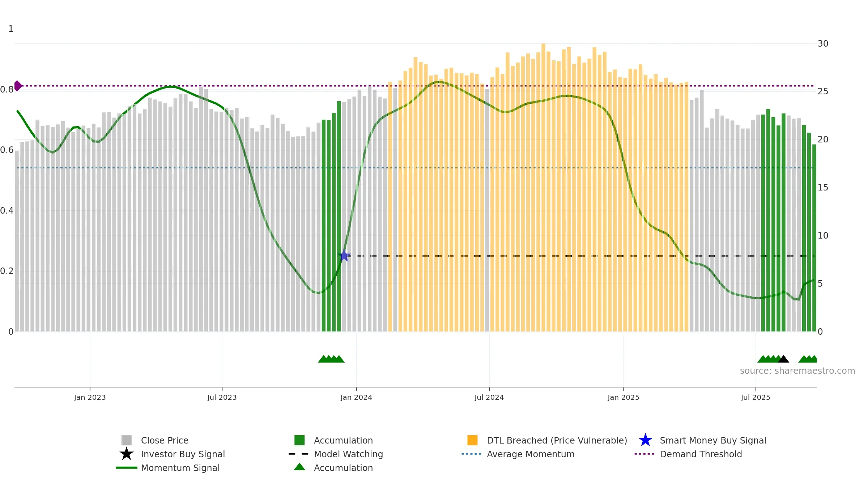Screen dimensions: 868x488
Task: Toggle the Momentum Signal legend entry
Action: (x=180, y=468)
